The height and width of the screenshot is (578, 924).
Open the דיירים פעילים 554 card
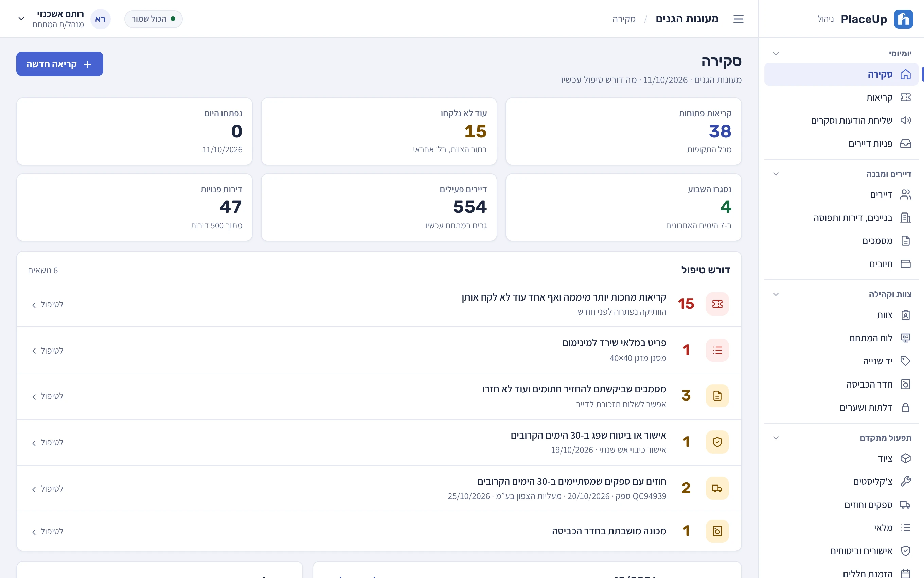(x=379, y=207)
